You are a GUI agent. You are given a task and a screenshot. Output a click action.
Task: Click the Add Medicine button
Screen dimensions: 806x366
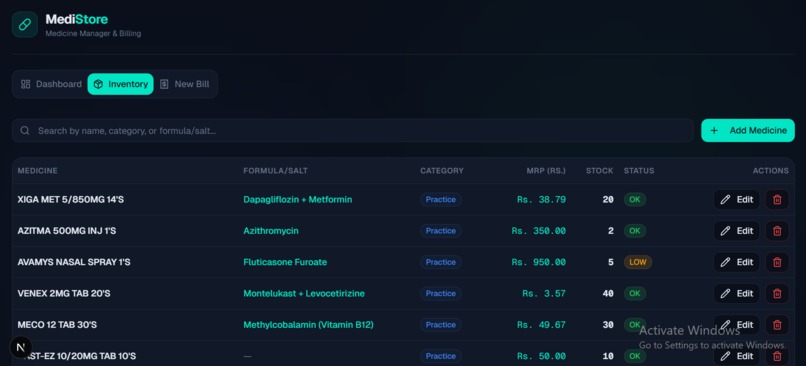point(748,131)
